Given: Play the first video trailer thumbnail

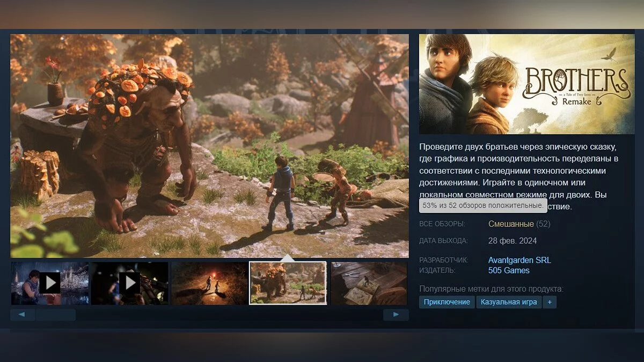Looking at the screenshot, I should click(x=50, y=283).
